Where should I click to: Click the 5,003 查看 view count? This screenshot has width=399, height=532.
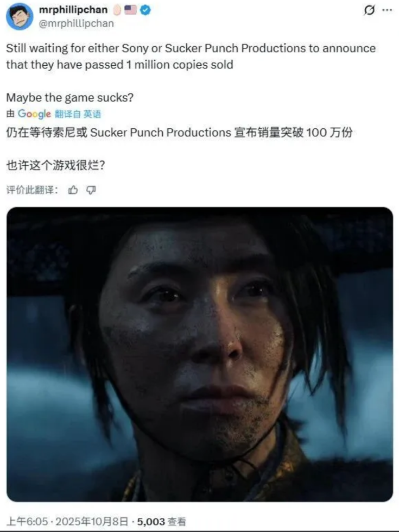161,522
